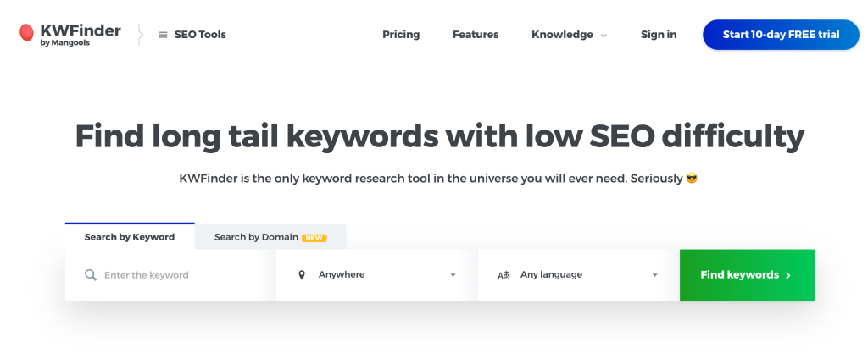Click the sunglasses emoji in the tagline

(x=692, y=179)
